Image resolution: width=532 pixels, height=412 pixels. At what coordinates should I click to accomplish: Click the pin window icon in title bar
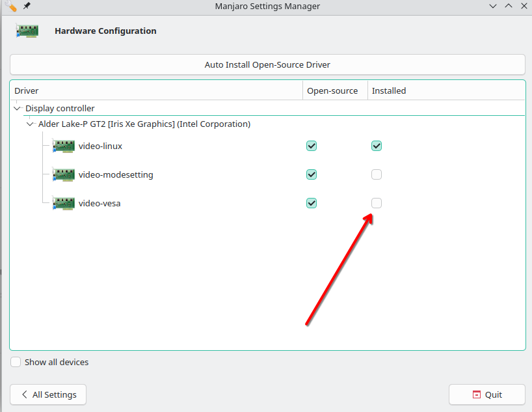(x=27, y=6)
